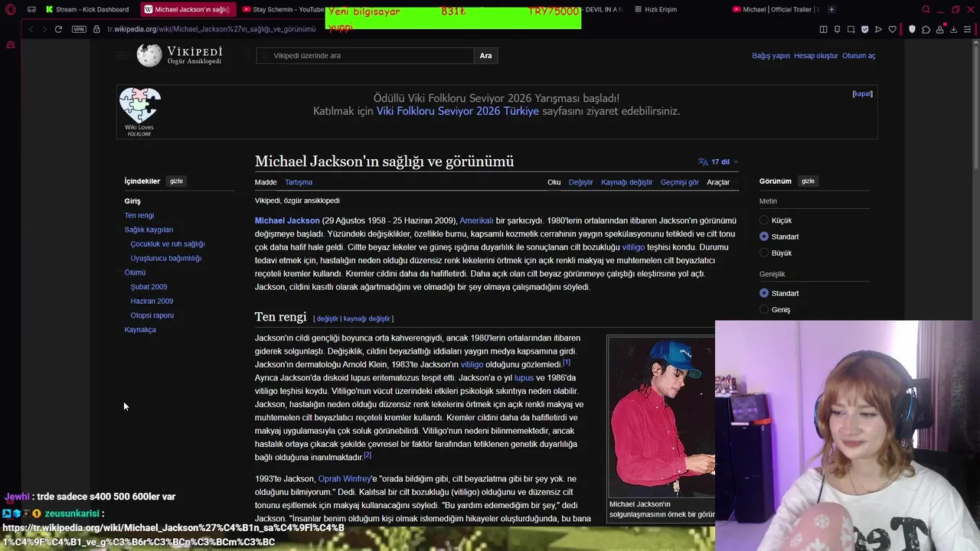This screenshot has width=980, height=551.
Task: Click the Ara search button
Action: [x=485, y=55]
